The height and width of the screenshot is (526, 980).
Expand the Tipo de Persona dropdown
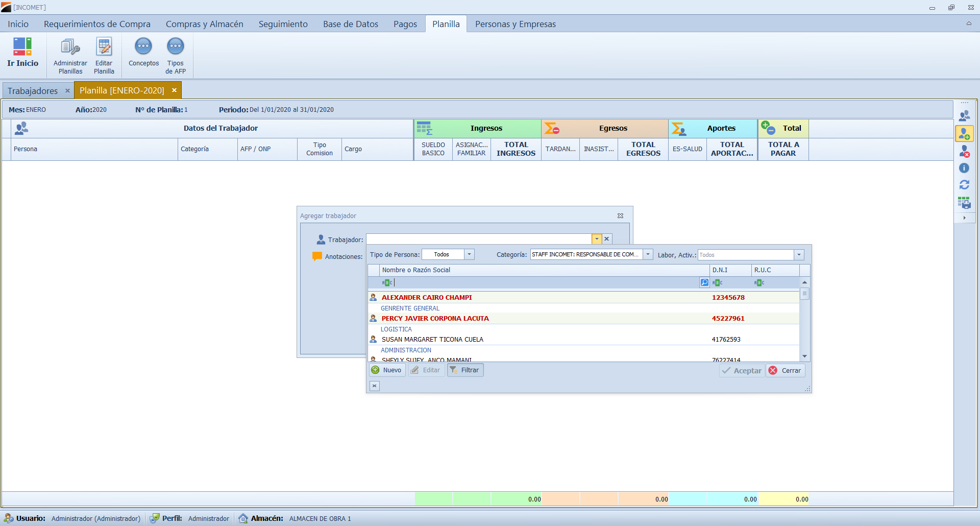coord(469,254)
